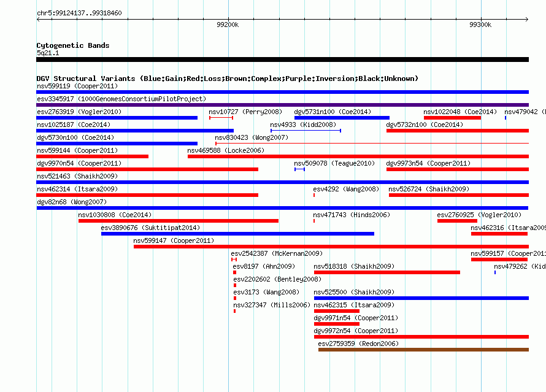Click the red nsv10727 interval marker
The width and height of the screenshot is (546, 392).
click(221, 118)
